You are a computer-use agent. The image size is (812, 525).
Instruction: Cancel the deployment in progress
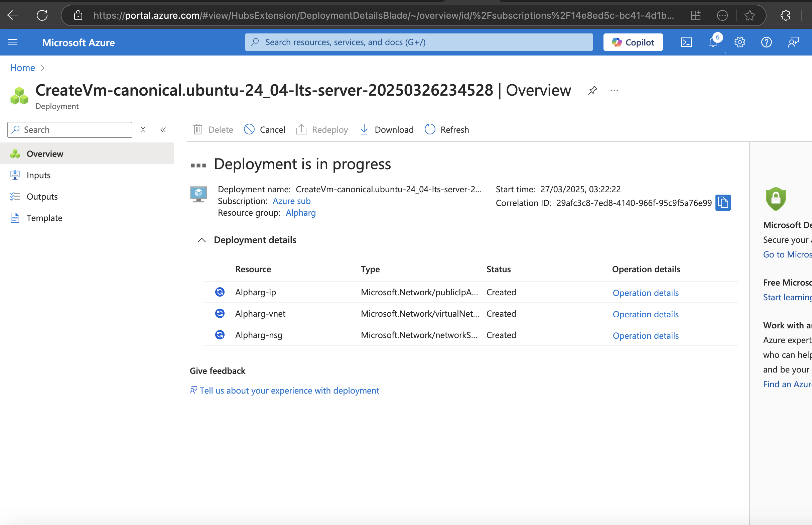click(265, 129)
